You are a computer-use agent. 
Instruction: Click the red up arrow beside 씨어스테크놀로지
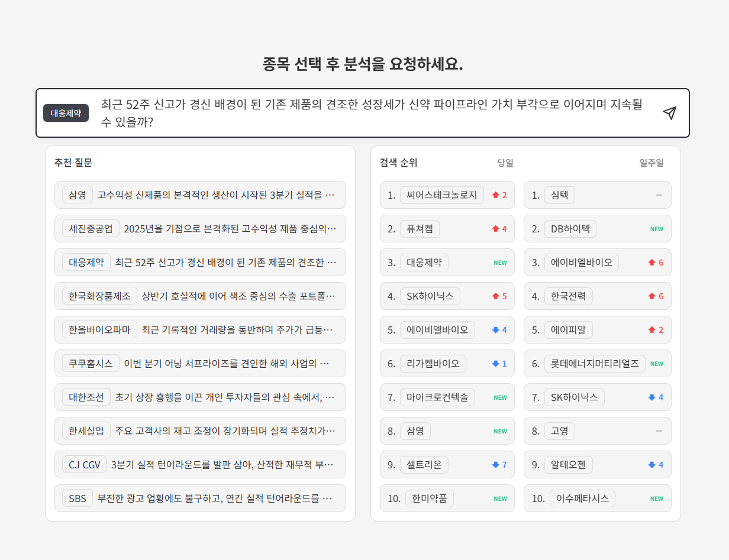point(496,195)
